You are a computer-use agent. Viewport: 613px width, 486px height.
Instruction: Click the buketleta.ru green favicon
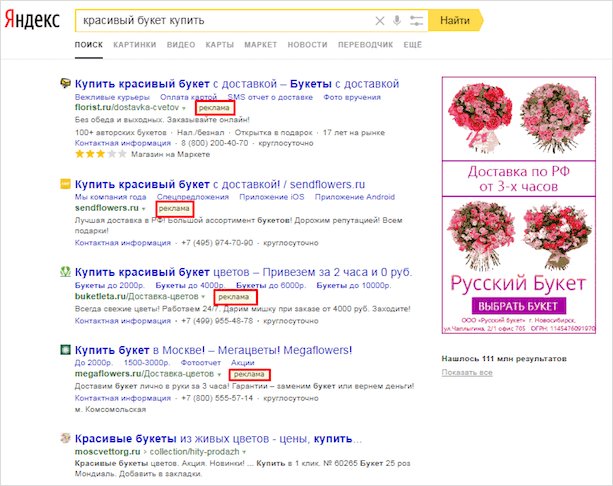pos(65,271)
